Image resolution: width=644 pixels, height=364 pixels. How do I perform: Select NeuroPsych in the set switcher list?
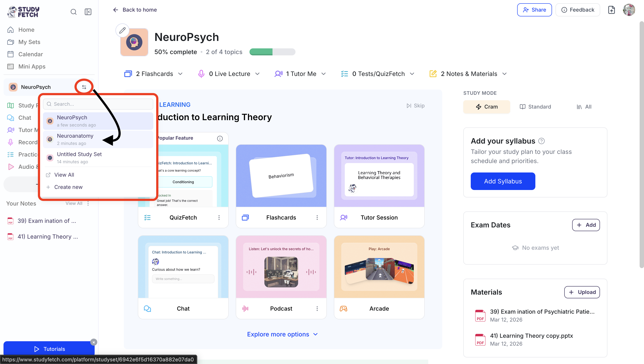98,121
